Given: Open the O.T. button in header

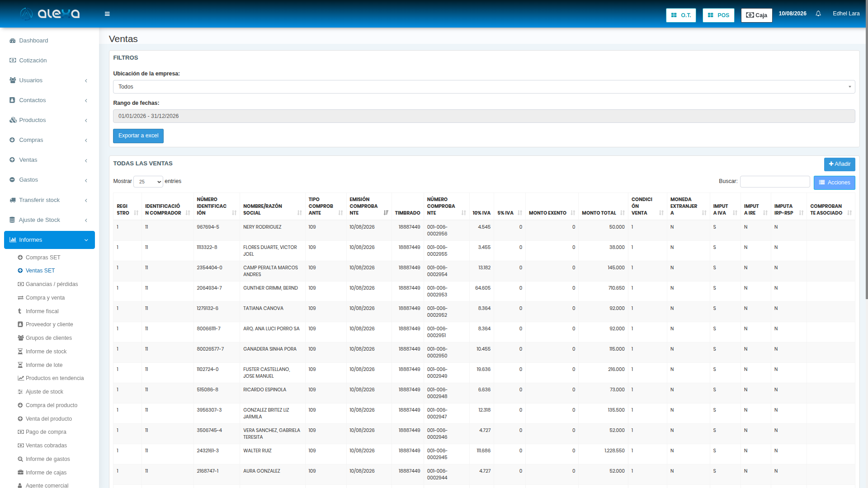Looking at the screenshot, I should [x=681, y=15].
